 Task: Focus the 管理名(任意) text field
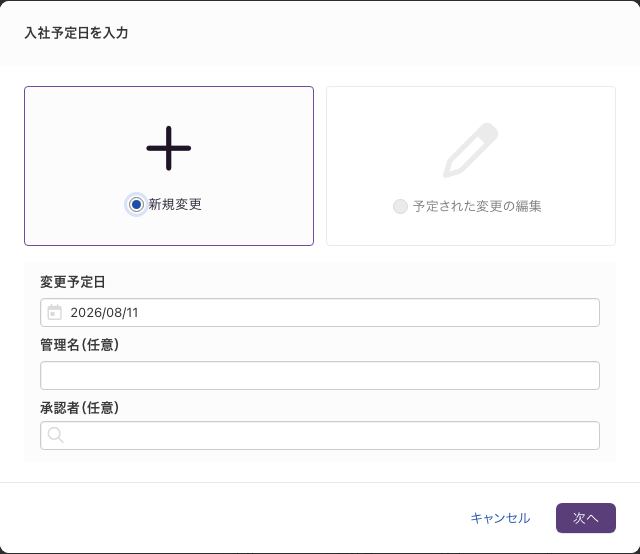[320, 375]
